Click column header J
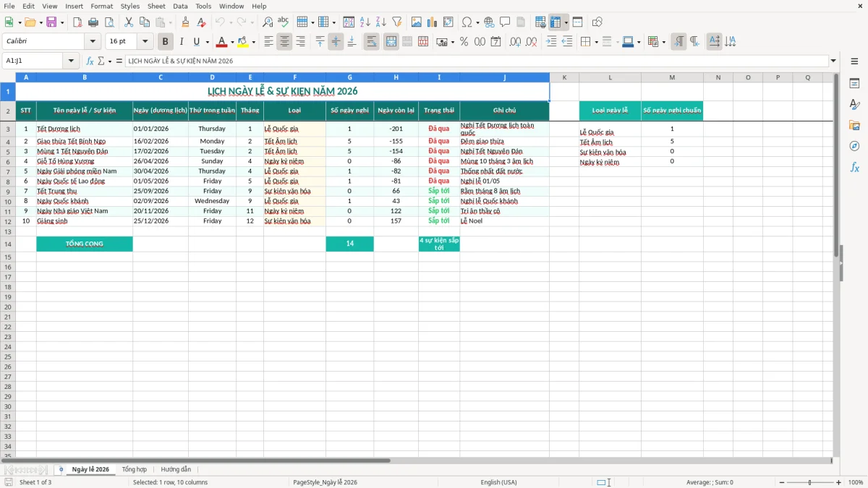868x488 pixels. click(504, 77)
